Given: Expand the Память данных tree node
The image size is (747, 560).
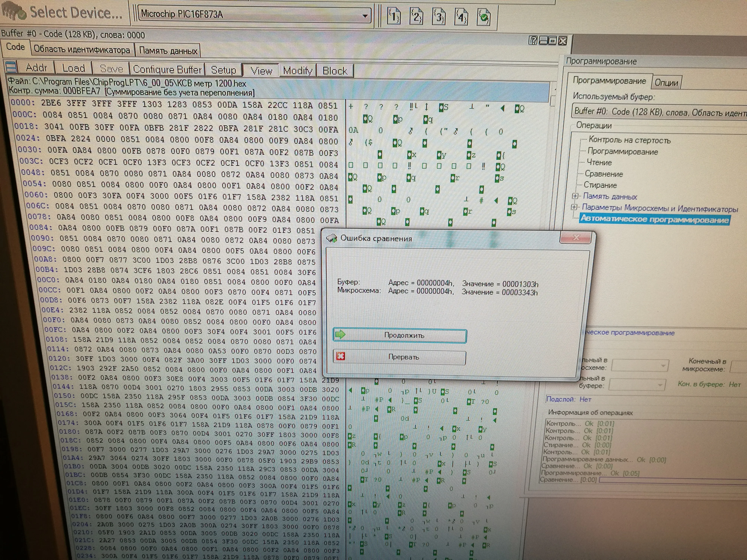Looking at the screenshot, I should pos(575,196).
